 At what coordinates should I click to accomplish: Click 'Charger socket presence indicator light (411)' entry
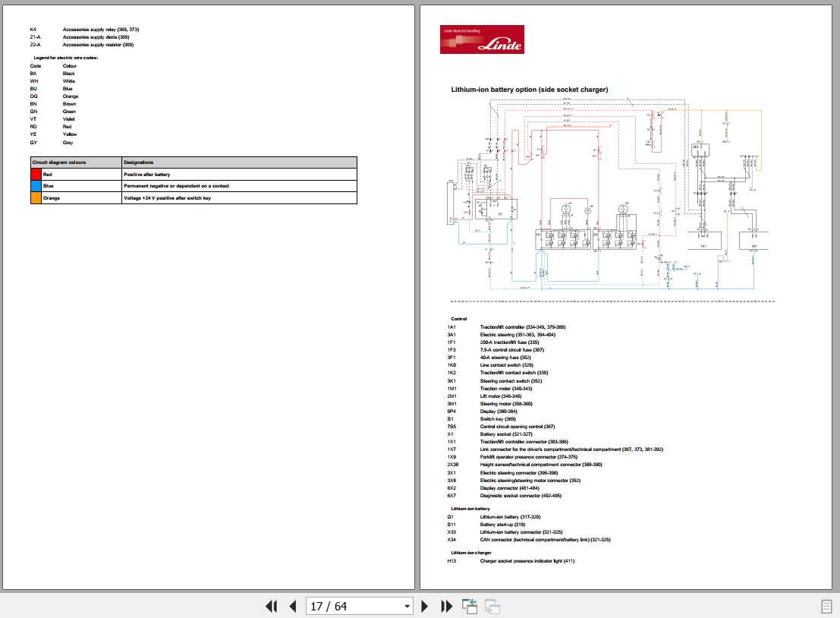coord(527,561)
